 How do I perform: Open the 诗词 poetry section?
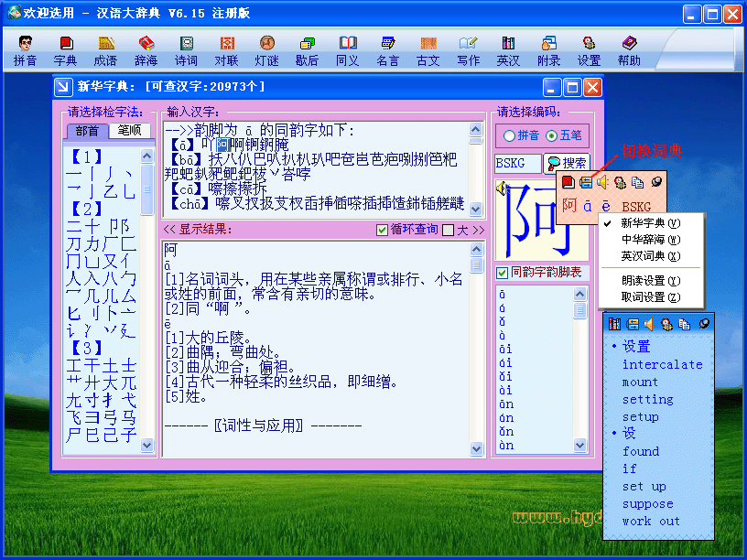coord(186,50)
